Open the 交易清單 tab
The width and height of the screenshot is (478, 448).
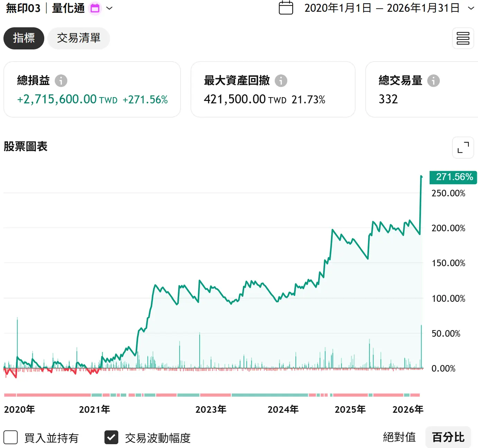click(x=79, y=38)
